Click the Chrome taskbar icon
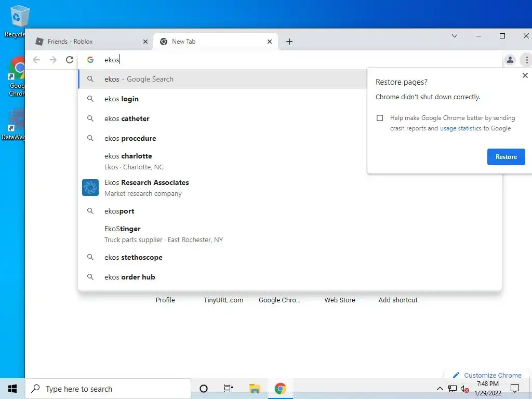 pyautogui.click(x=280, y=389)
